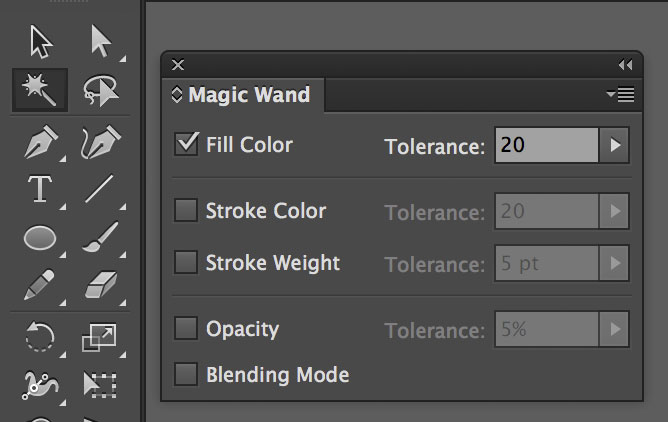Select the Lasso tool
The image size is (668, 422).
101,90
